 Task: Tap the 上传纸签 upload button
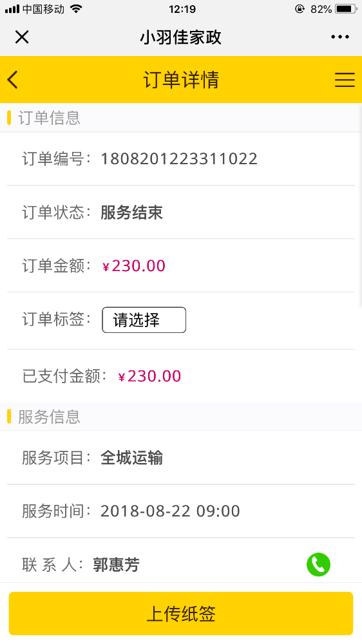click(181, 614)
